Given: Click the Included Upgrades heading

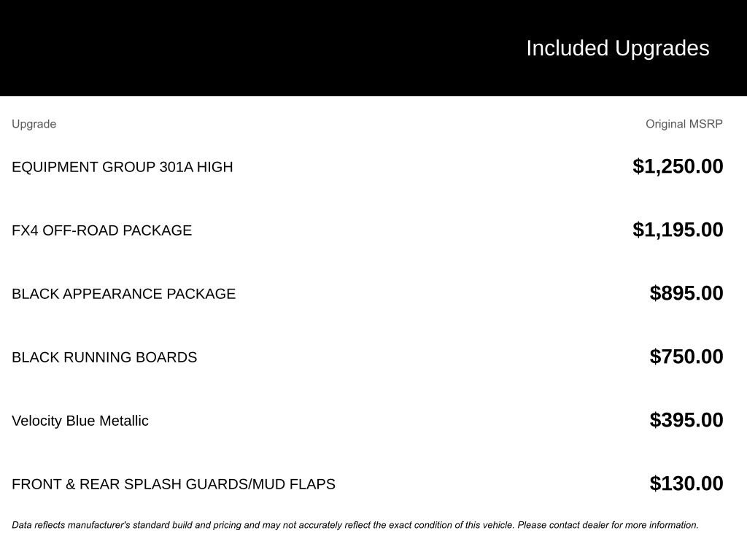Looking at the screenshot, I should click(x=617, y=48).
